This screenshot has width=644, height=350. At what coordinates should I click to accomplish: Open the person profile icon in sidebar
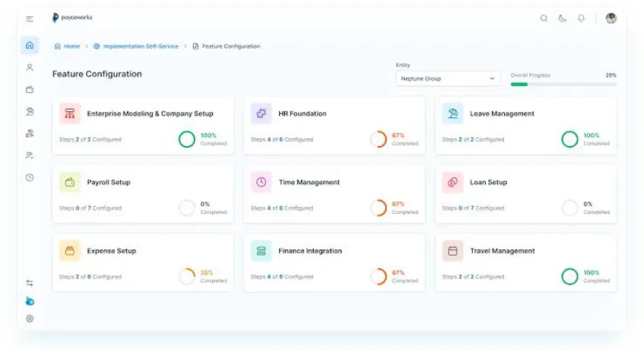pos(30,68)
